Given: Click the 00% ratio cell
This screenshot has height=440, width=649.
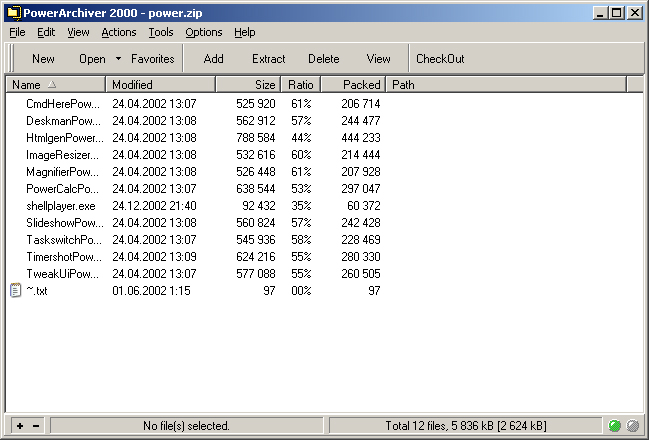Looking at the screenshot, I should (x=301, y=291).
